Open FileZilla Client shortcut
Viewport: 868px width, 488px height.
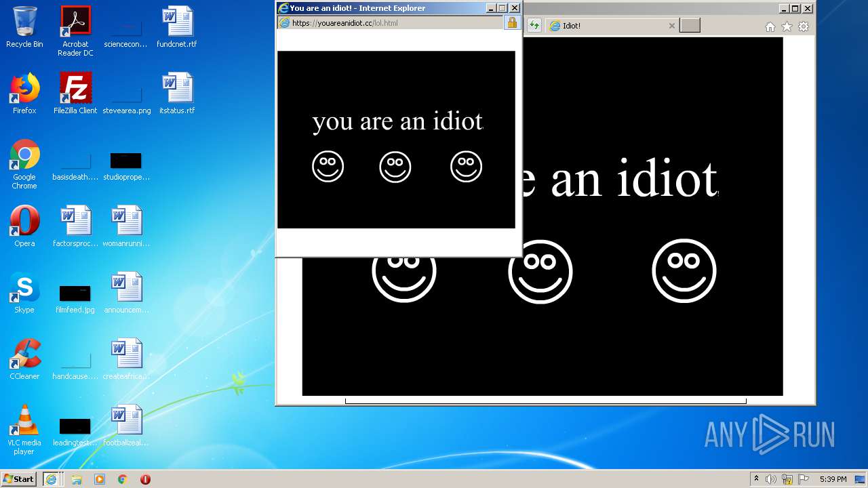coord(75,94)
